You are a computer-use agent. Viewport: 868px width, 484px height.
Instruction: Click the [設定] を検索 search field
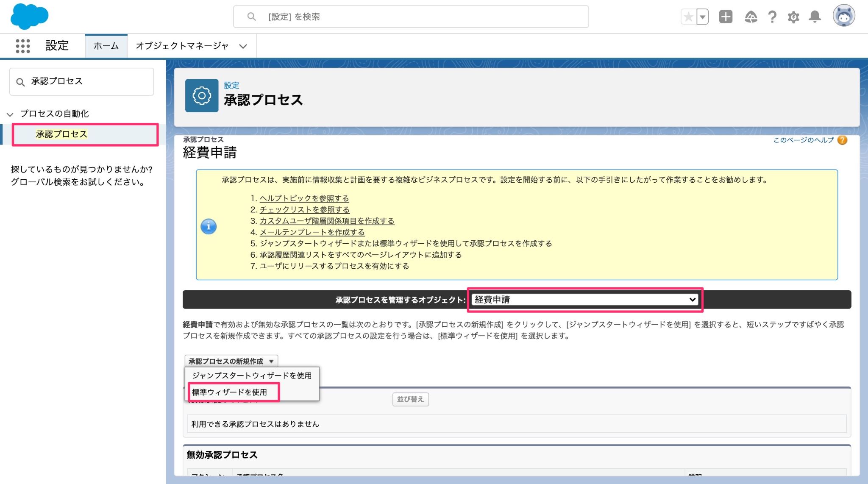point(411,17)
